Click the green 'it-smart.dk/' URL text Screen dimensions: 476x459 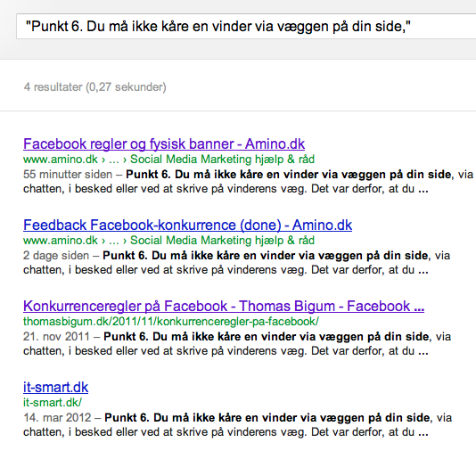pos(53,403)
